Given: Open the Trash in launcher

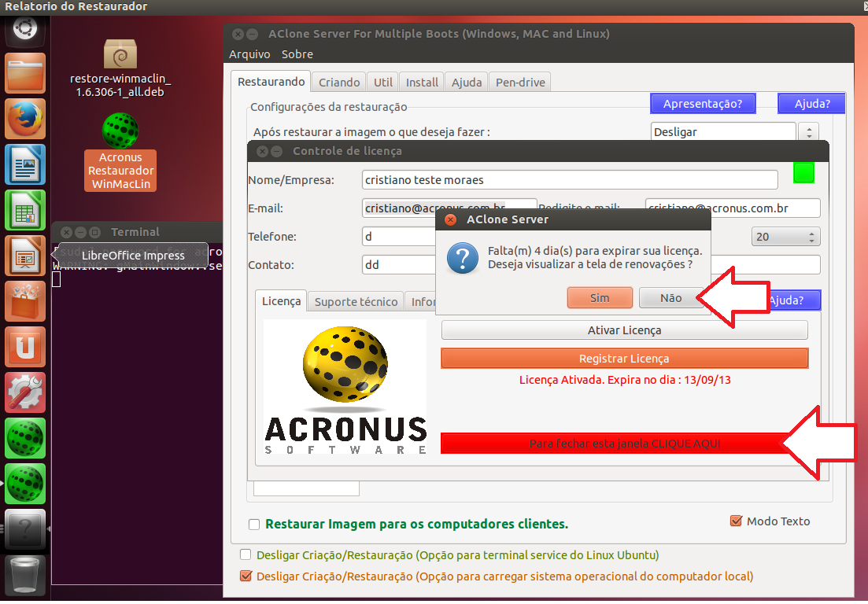Looking at the screenshot, I should [x=25, y=575].
